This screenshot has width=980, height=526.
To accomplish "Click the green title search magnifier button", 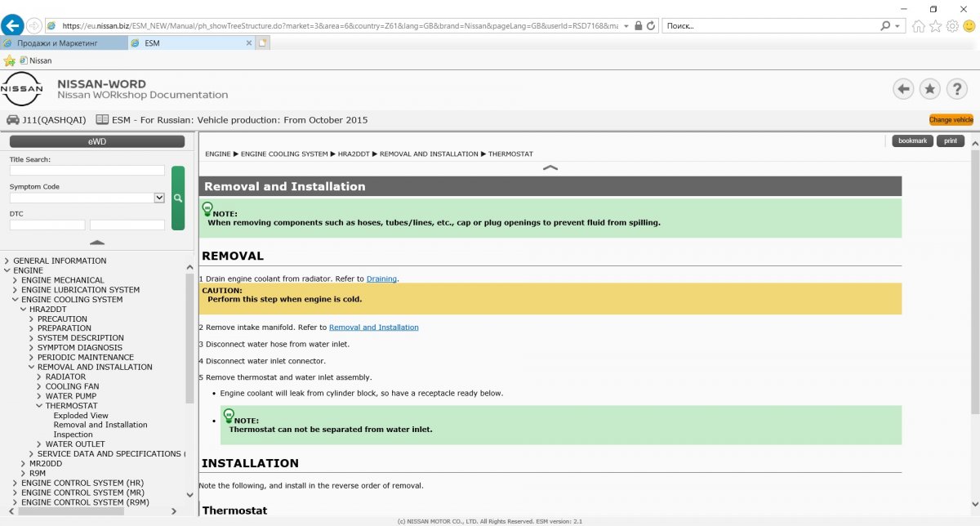I will [178, 198].
